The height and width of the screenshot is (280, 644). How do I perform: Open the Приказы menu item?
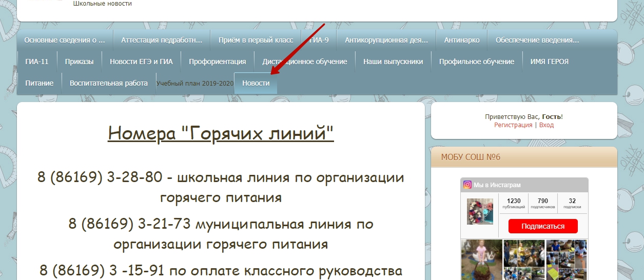[80, 62]
